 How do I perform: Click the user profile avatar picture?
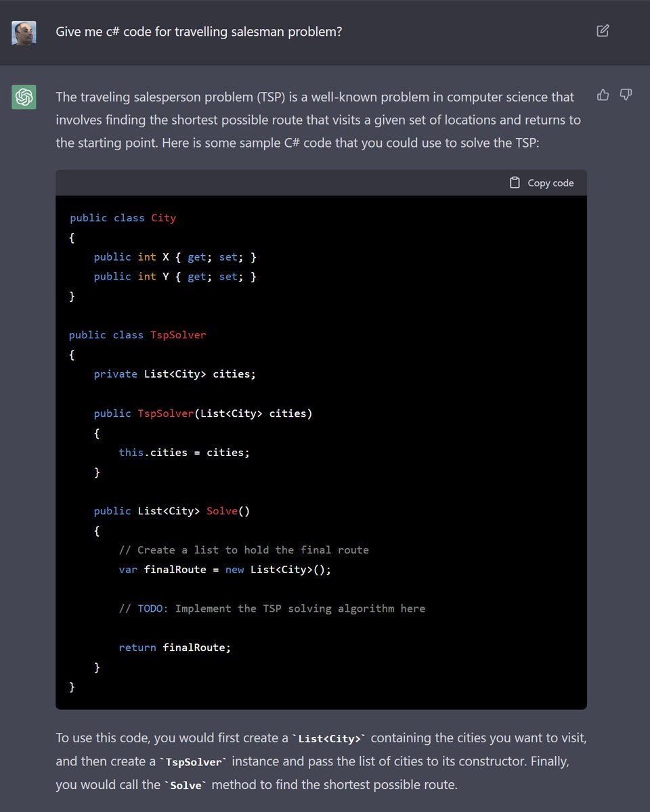pyautogui.click(x=24, y=30)
